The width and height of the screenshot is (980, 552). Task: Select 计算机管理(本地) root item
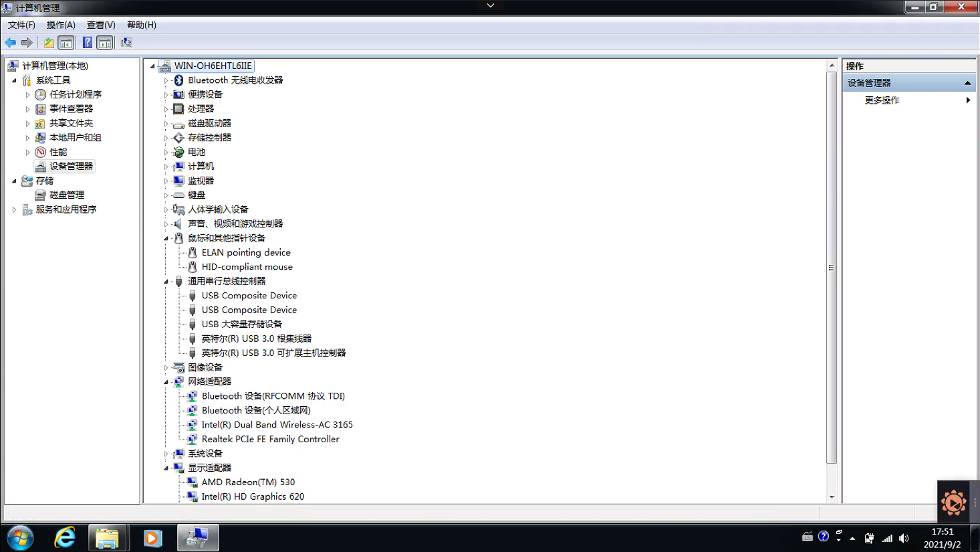tap(55, 66)
